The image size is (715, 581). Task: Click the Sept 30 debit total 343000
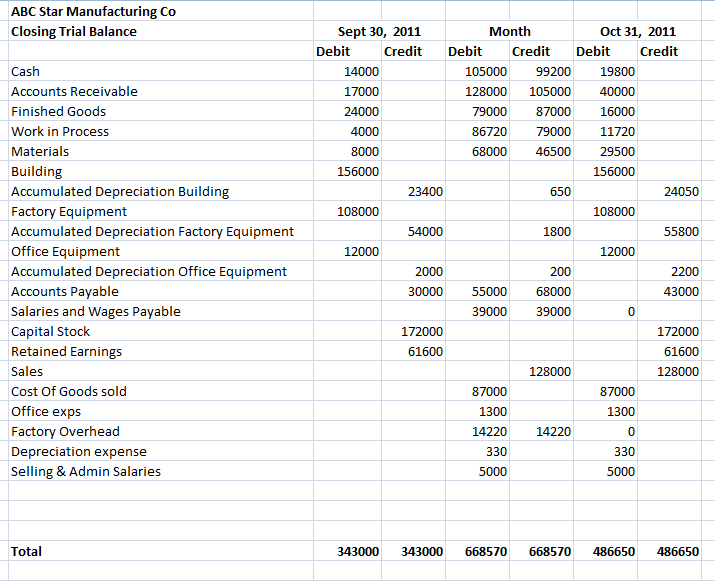coord(360,551)
